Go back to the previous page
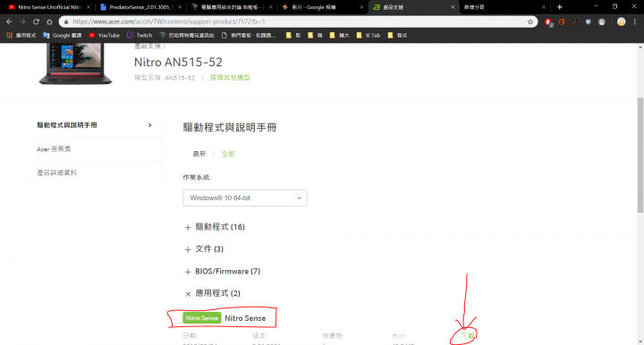This screenshot has height=345, width=644. (x=9, y=21)
